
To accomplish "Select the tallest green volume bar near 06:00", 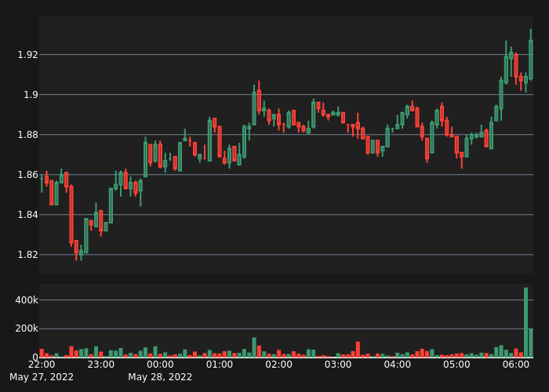I will point(526,322).
